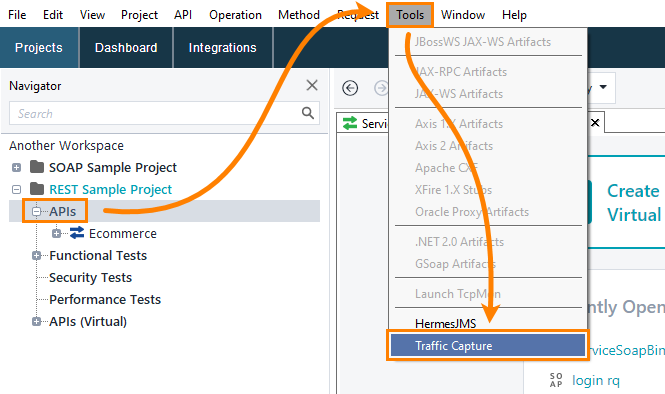Screen dimensions: 665x394
Task: Switch to the Dashboard tab
Action: click(x=126, y=48)
